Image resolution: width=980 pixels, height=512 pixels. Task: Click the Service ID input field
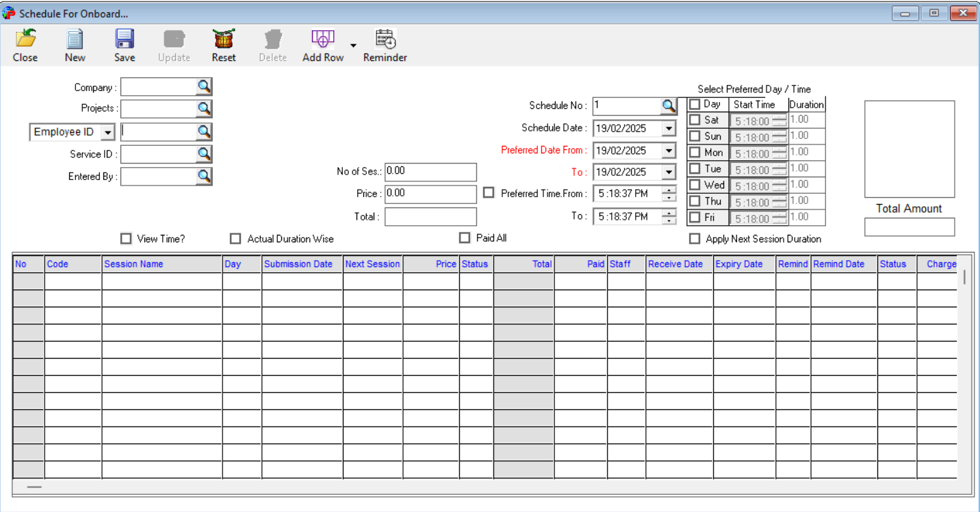[159, 154]
